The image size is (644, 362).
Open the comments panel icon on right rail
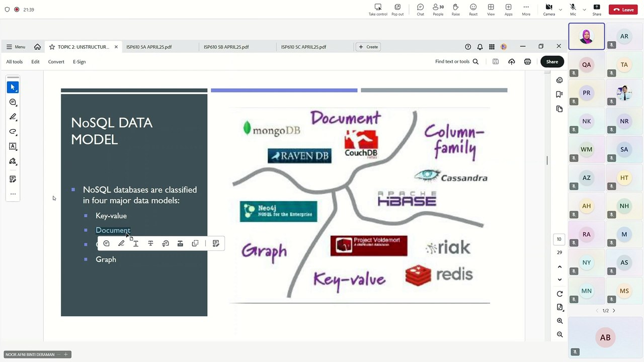click(559, 80)
